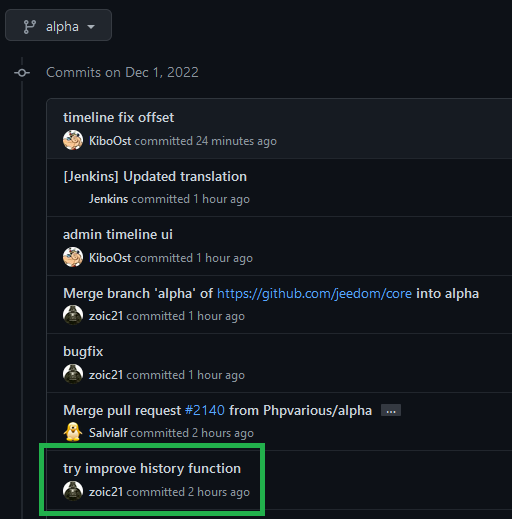This screenshot has height=519, width=512.
Task: Click zoic21's avatar on the bugfix commit
Action: pos(73,374)
